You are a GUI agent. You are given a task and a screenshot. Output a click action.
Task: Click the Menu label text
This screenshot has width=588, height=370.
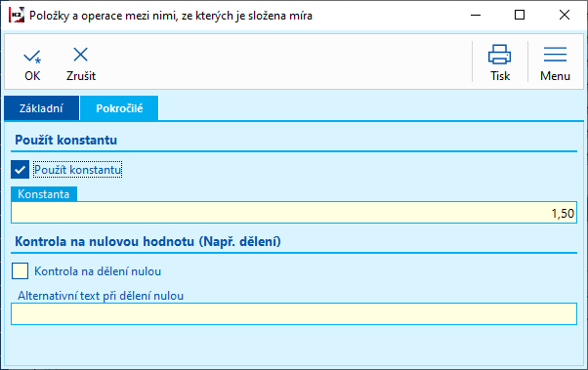[555, 76]
